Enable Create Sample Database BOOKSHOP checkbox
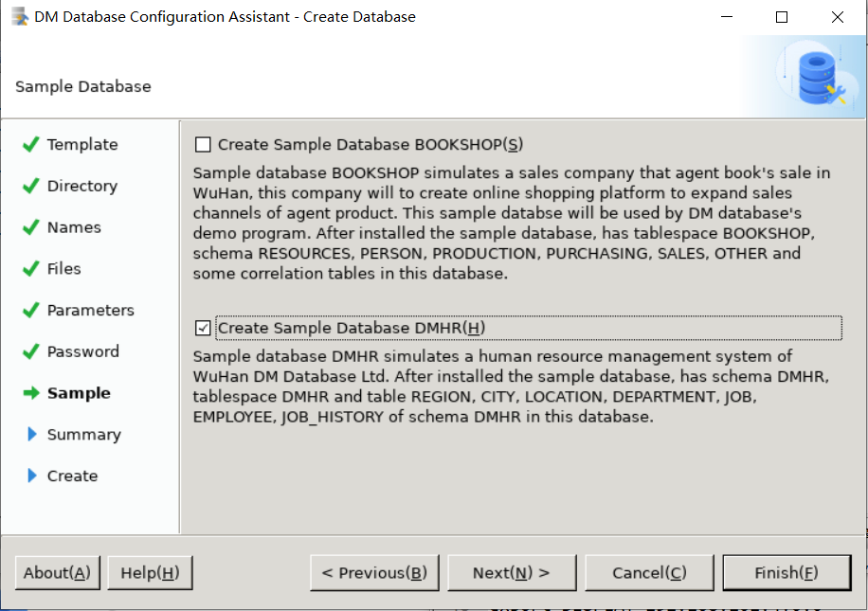 (203, 145)
